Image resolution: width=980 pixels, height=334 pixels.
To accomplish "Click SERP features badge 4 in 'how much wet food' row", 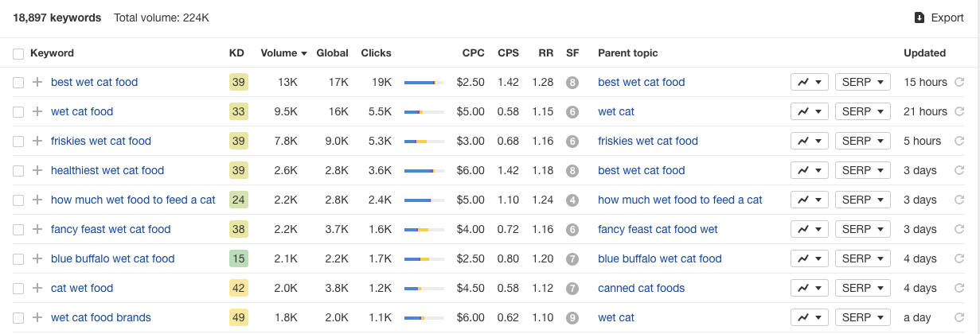I will click(572, 200).
